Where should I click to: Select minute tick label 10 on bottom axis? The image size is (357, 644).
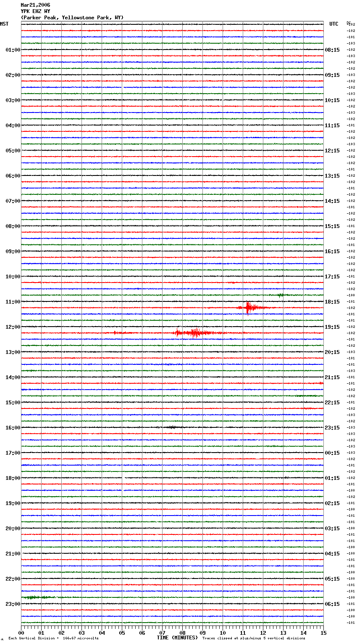pyautogui.click(x=223, y=633)
